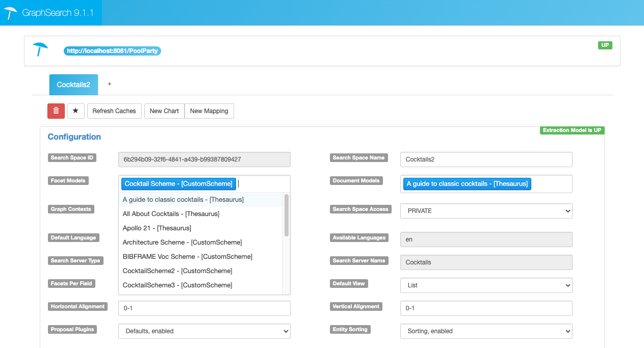This screenshot has width=644, height=348.
Task: Click the Configuration section heading
Action: (x=74, y=137)
